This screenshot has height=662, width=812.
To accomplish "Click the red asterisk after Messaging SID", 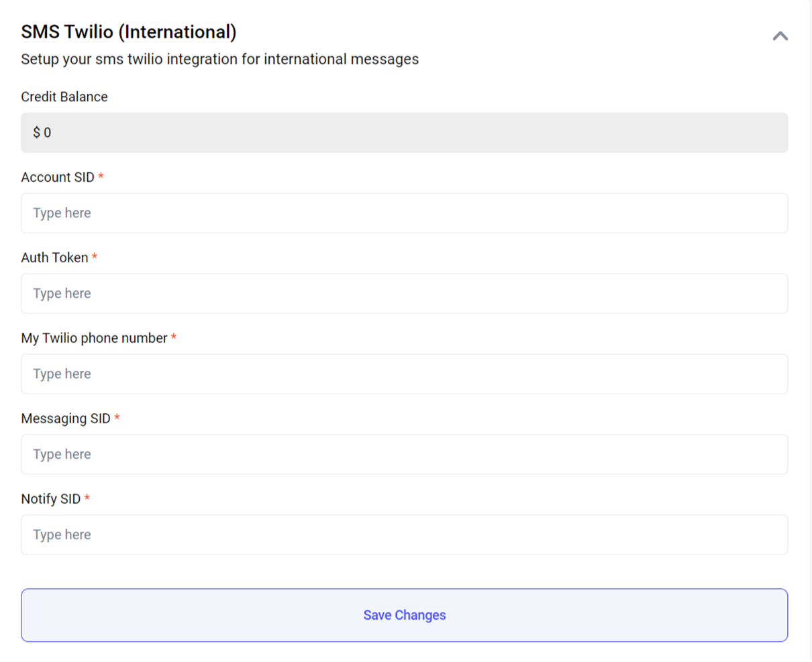I will pyautogui.click(x=117, y=418).
